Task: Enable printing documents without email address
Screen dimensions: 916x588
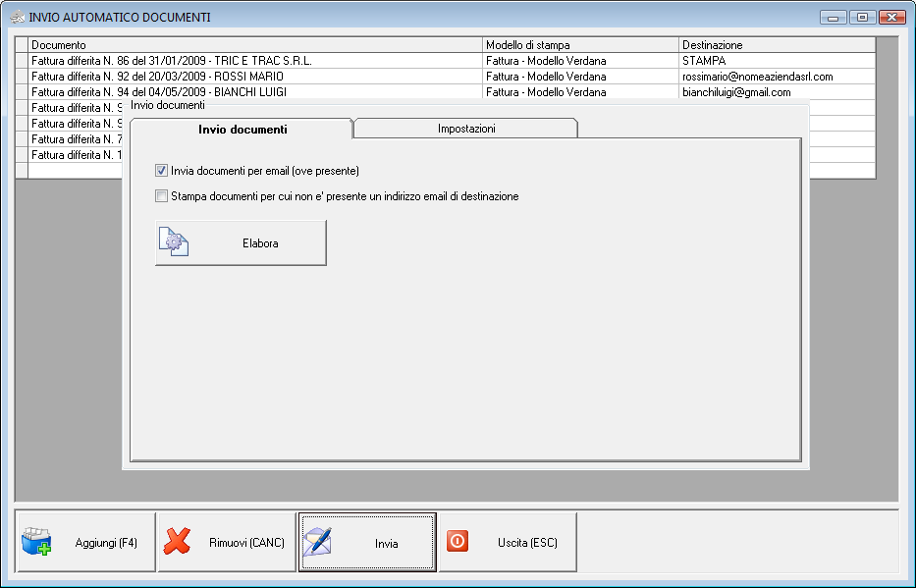Action: coord(161,195)
